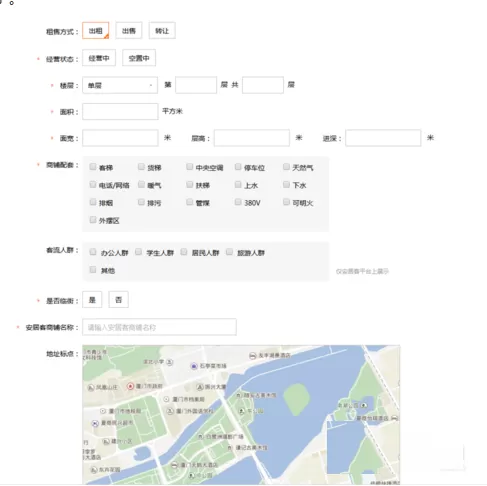Select 空置中 business status button
Screen dimensions: 487x486
click(139, 58)
